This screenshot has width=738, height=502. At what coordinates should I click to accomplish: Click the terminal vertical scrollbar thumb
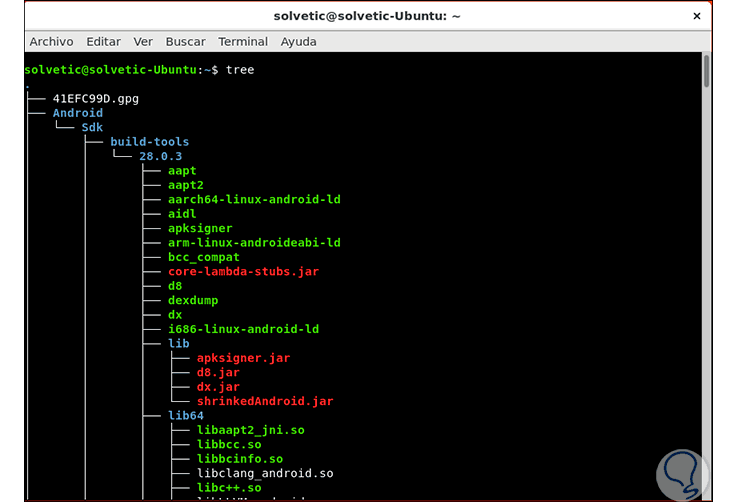pos(706,72)
